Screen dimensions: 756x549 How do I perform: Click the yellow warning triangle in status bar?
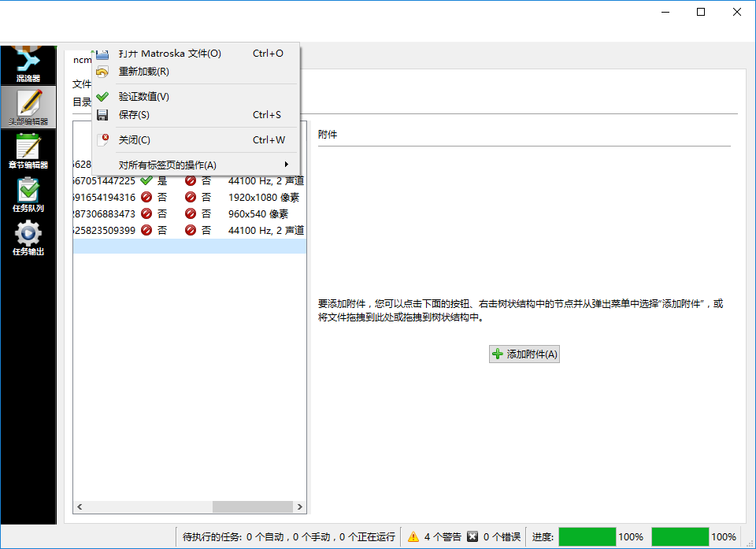(x=413, y=536)
